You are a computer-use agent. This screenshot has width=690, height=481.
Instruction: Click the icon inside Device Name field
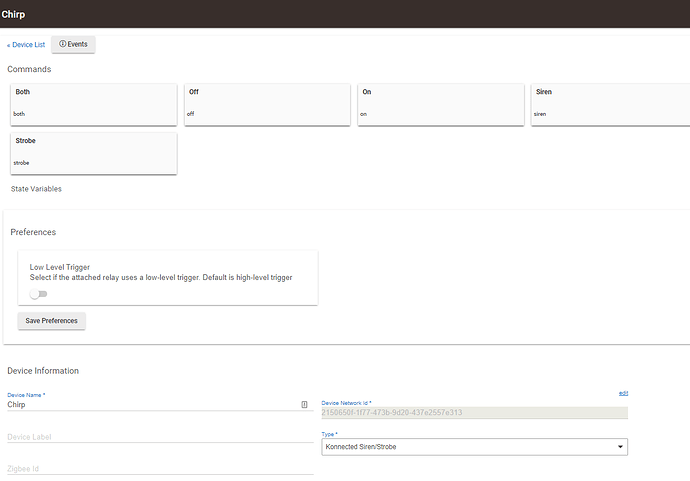point(304,405)
